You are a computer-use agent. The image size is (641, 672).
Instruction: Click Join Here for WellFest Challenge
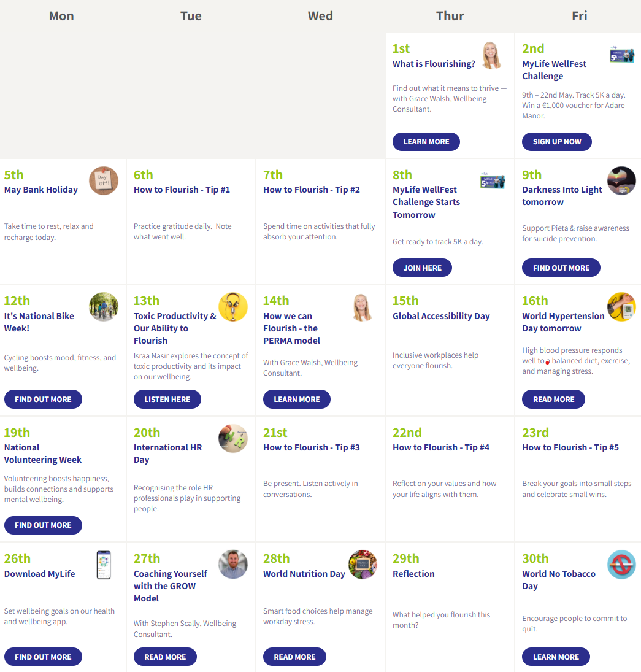(x=422, y=268)
